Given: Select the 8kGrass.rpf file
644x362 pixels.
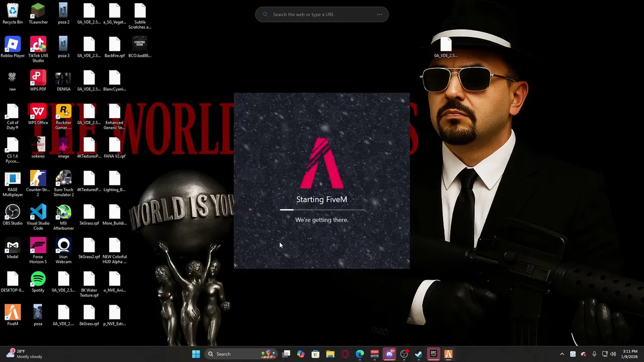Looking at the screenshot, I should click(x=89, y=316).
